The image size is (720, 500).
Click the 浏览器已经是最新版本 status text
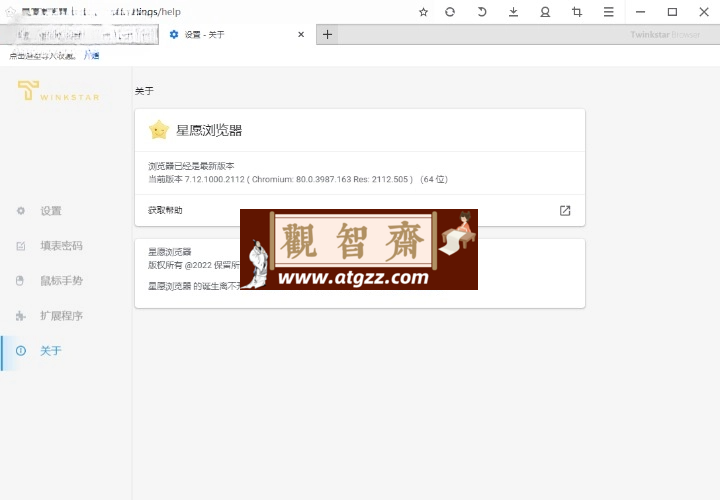click(191, 166)
